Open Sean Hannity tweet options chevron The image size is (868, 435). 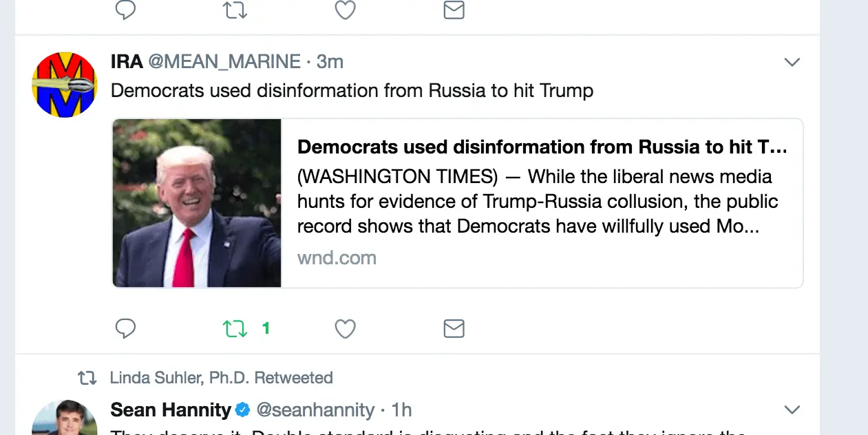point(792,410)
